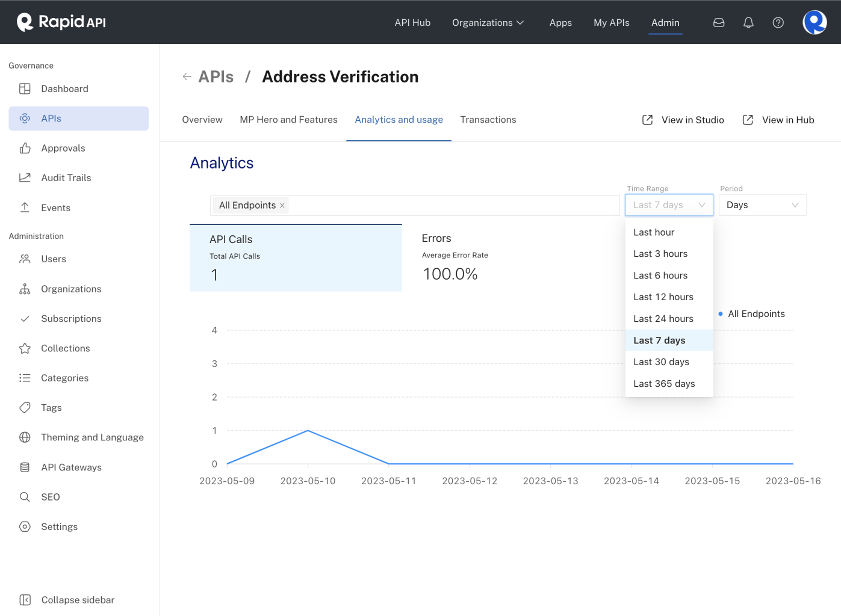Open the user profile avatar
841x616 pixels.
pos(814,23)
